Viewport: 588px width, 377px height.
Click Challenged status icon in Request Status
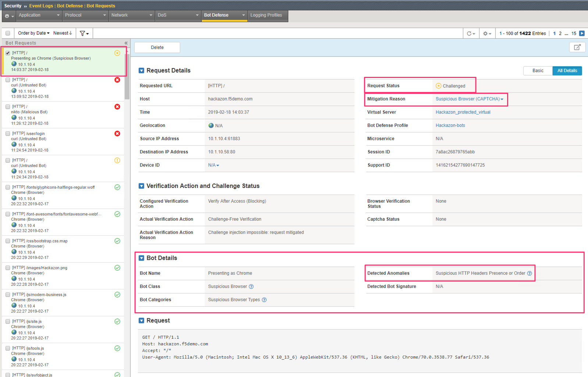click(x=438, y=86)
